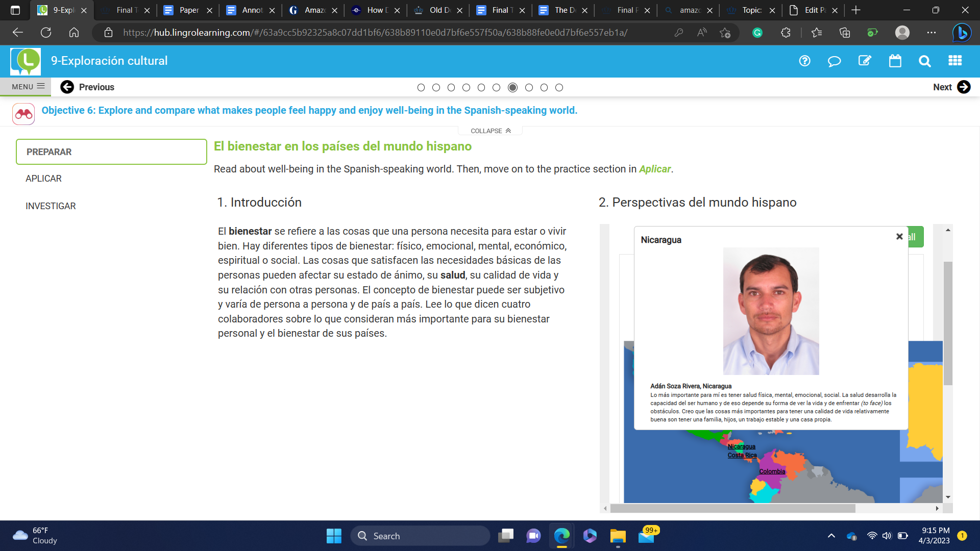The height and width of the screenshot is (551, 980).
Task: Open the MENU hamburger dropdown
Action: 28,87
